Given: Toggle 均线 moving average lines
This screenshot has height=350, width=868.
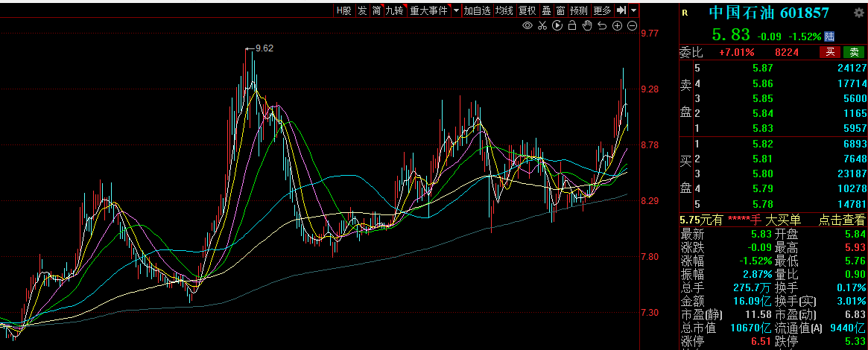Looking at the screenshot, I should pos(504,10).
